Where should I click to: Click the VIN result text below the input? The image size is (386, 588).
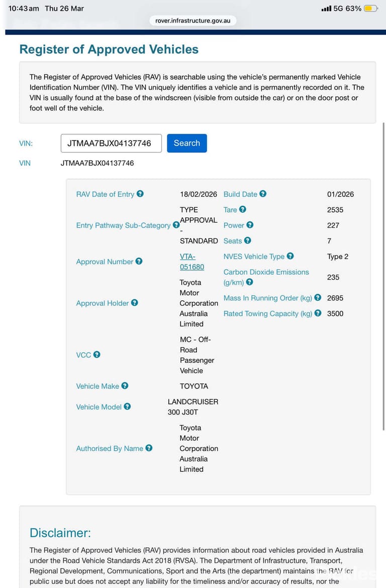pyautogui.click(x=97, y=163)
